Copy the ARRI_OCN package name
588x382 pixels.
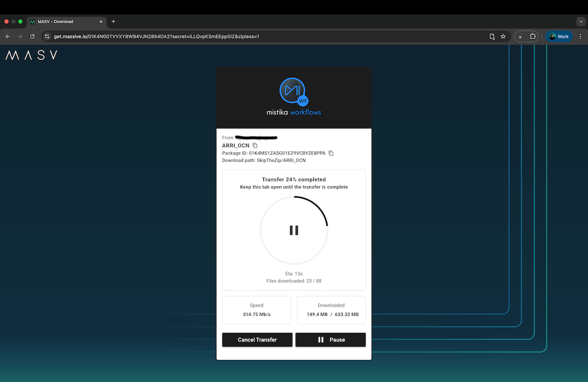[x=255, y=145]
